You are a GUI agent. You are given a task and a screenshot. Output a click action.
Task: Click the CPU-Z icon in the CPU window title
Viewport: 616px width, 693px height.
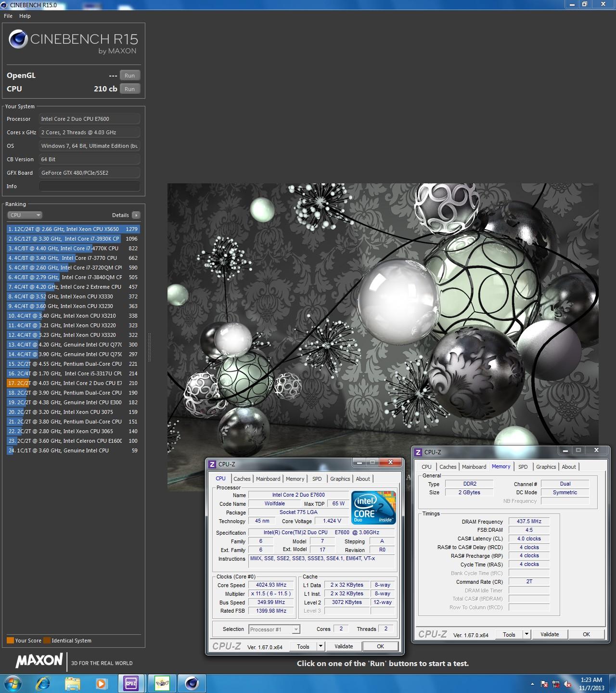[212, 464]
